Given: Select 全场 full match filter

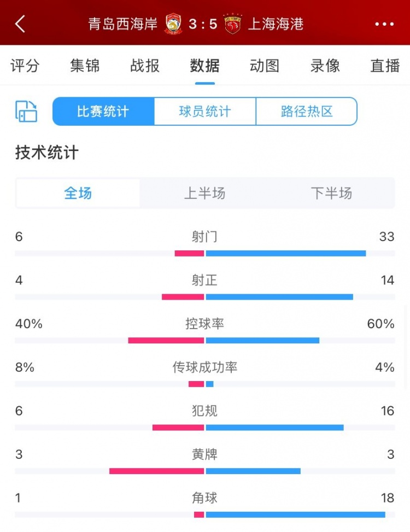Looking at the screenshot, I should (x=78, y=193).
